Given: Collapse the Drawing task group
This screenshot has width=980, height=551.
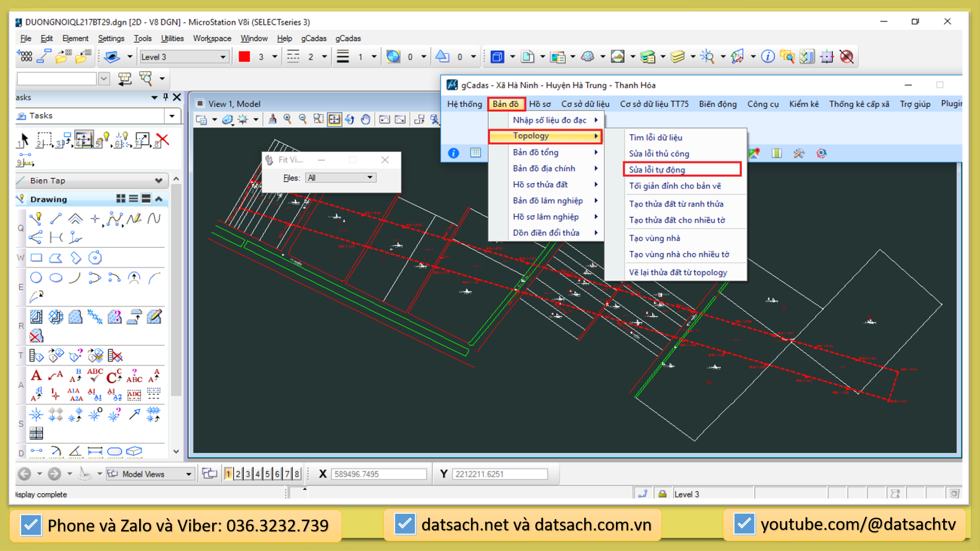Looking at the screenshot, I should (159, 199).
